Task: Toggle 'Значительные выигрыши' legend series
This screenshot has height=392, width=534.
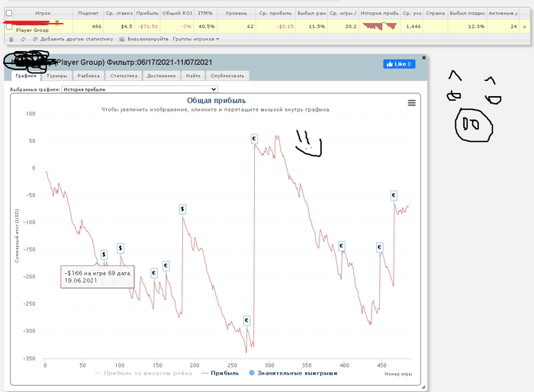Action: point(293,373)
